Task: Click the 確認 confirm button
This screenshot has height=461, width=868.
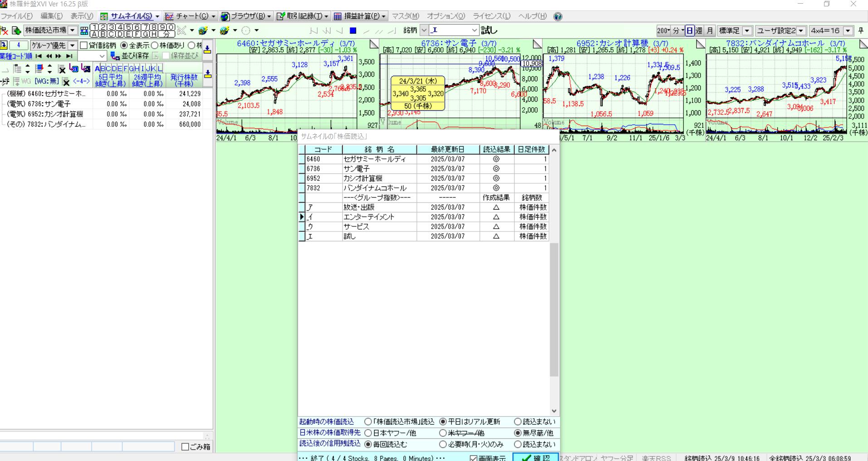Action: (535, 457)
